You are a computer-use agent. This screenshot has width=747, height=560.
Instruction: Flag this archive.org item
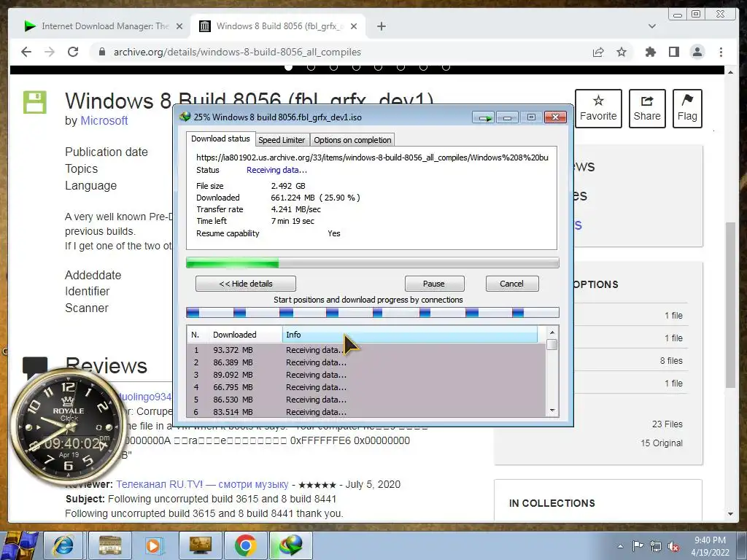(687, 108)
